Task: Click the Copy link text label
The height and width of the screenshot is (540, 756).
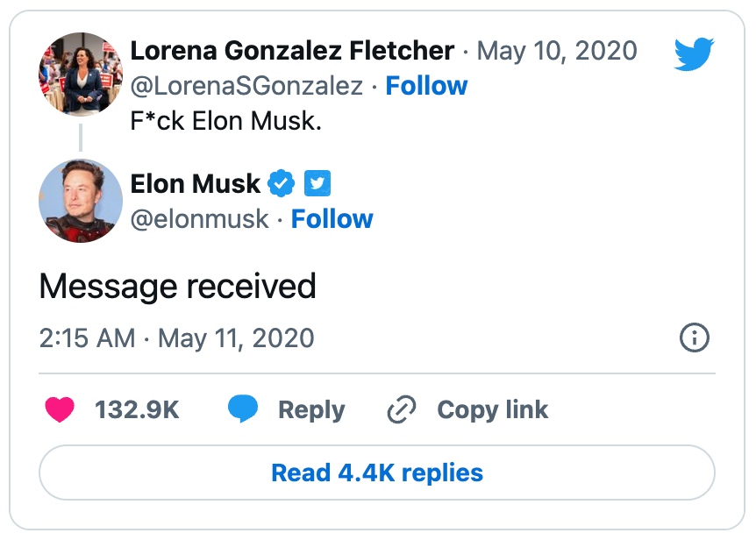Action: (492, 409)
